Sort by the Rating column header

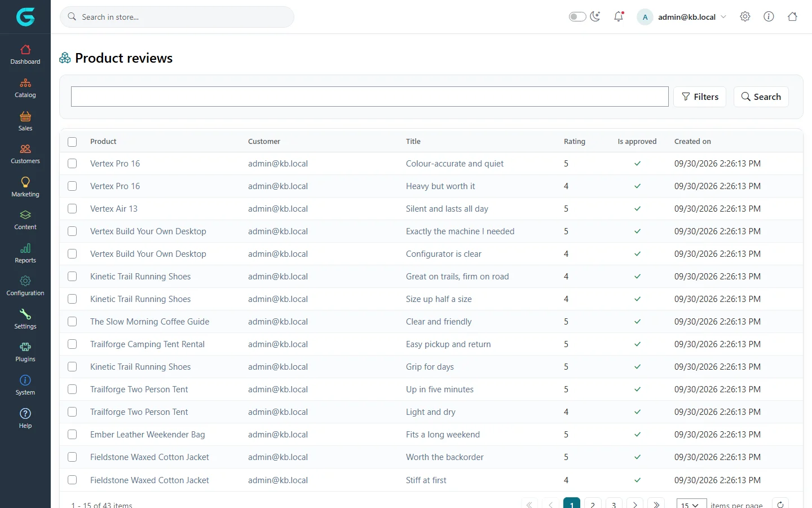[x=575, y=142]
